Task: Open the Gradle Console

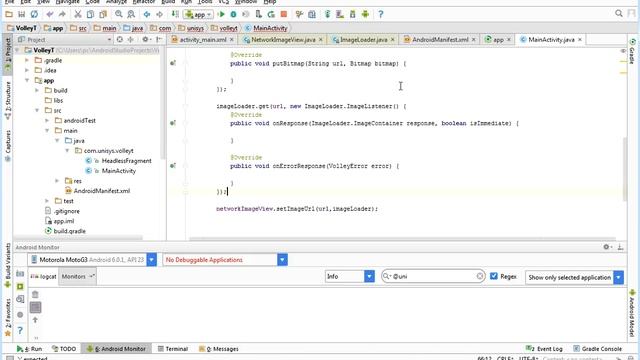Action: click(x=598, y=349)
